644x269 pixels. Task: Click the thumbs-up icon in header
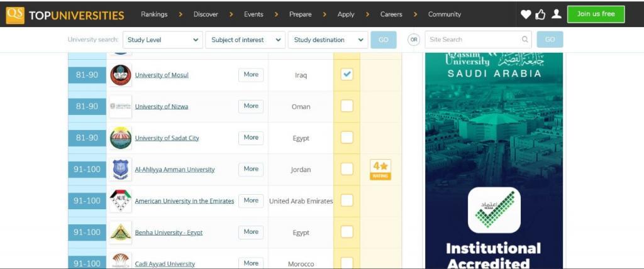coord(540,14)
